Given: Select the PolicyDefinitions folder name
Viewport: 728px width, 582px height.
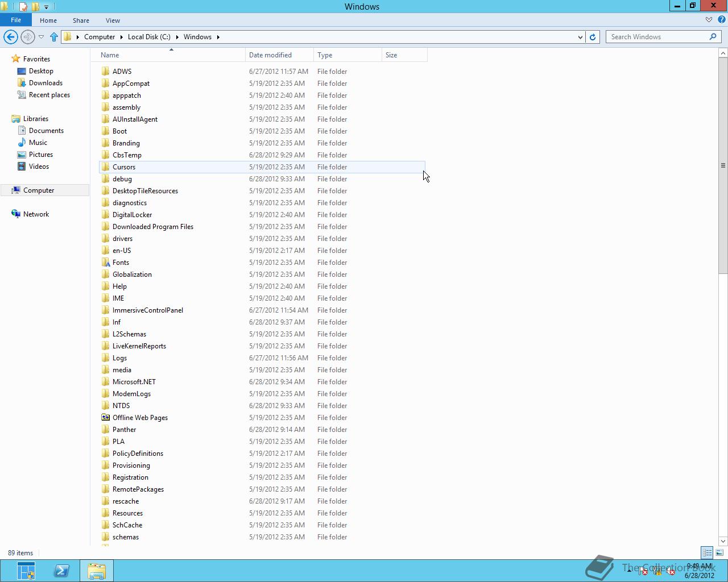Looking at the screenshot, I should pos(138,454).
